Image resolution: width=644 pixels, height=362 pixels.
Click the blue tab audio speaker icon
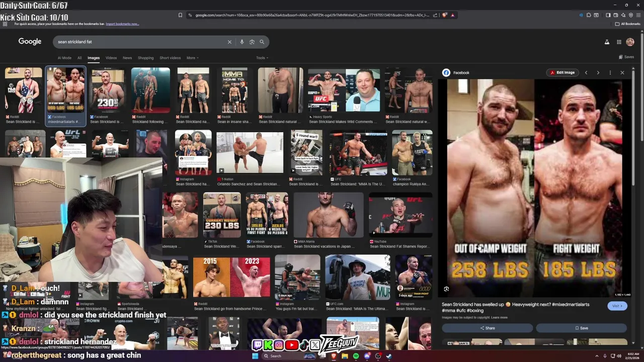(x=581, y=15)
